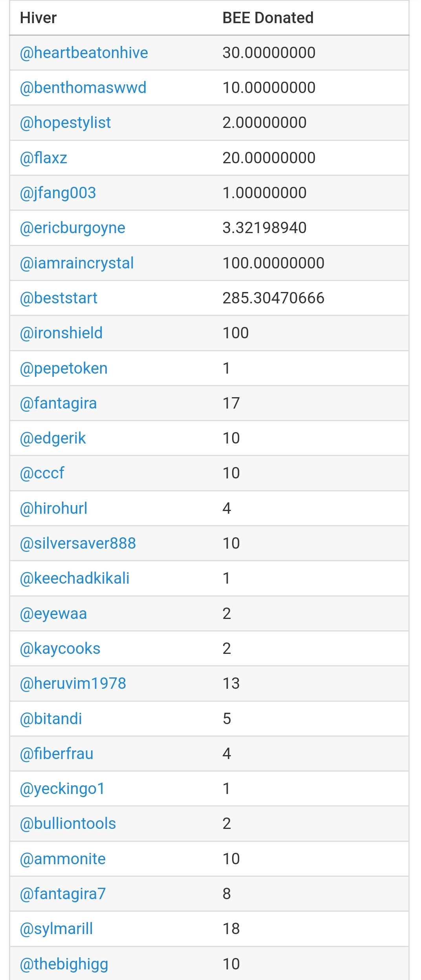Click the @bulliontools username
The width and height of the screenshot is (421, 980).
[68, 823]
